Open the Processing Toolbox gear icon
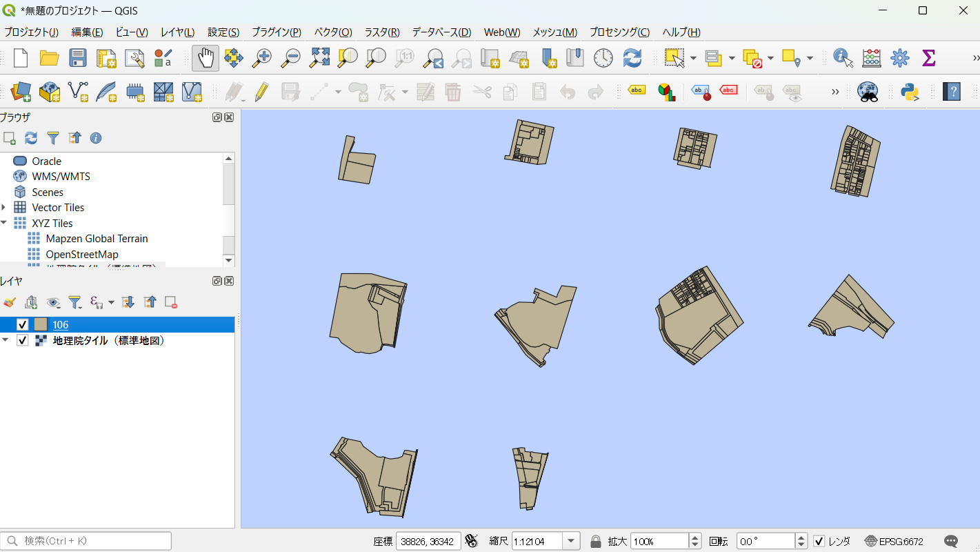The height and width of the screenshot is (552, 980). tap(899, 58)
